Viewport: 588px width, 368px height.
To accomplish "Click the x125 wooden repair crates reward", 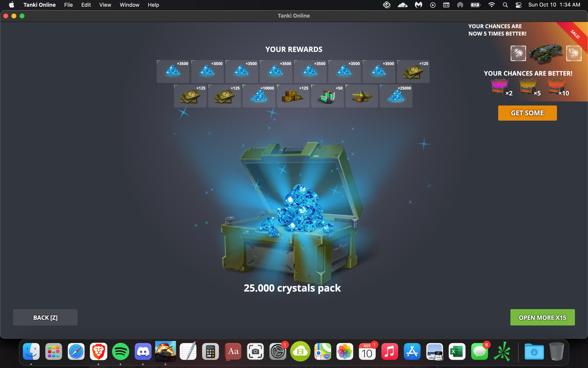I will coord(293,96).
